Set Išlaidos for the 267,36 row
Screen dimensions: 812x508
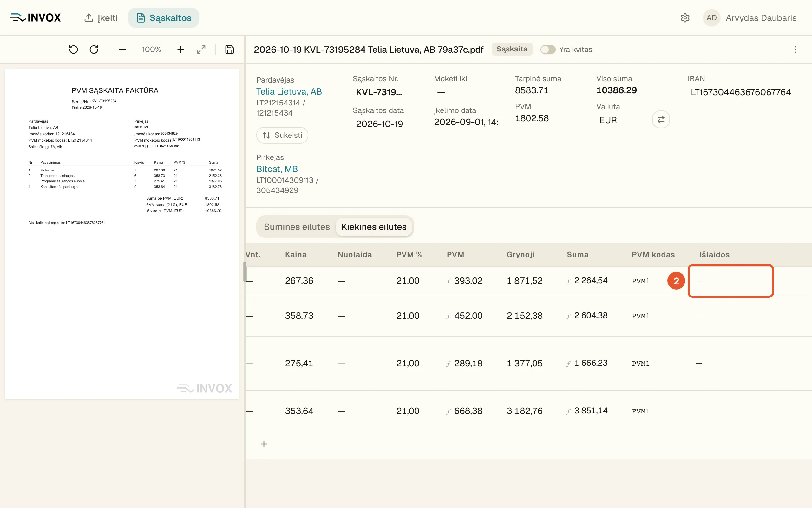point(730,281)
